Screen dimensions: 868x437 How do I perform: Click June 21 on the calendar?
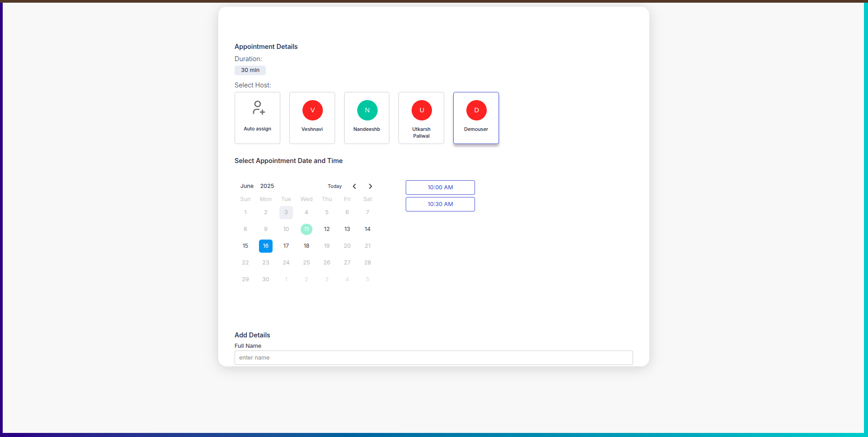point(368,246)
